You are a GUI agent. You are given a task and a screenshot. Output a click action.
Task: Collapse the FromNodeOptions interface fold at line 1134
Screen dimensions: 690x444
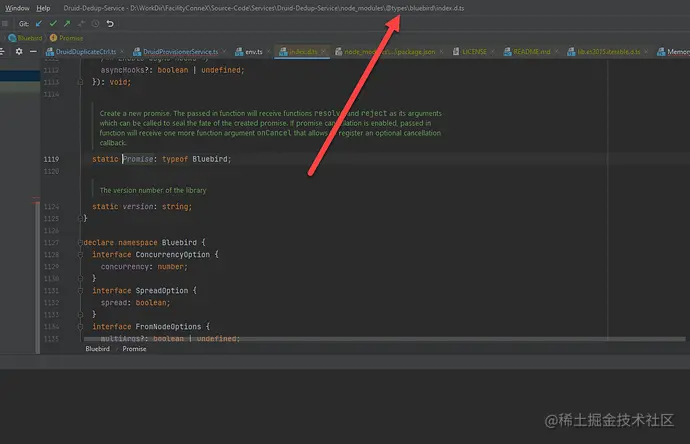click(x=80, y=327)
